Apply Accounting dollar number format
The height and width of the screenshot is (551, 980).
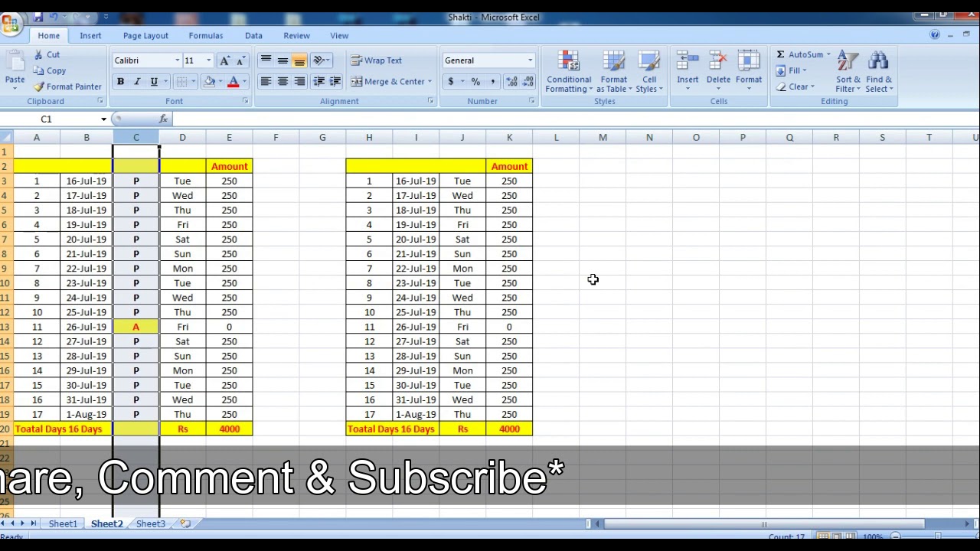(x=450, y=82)
